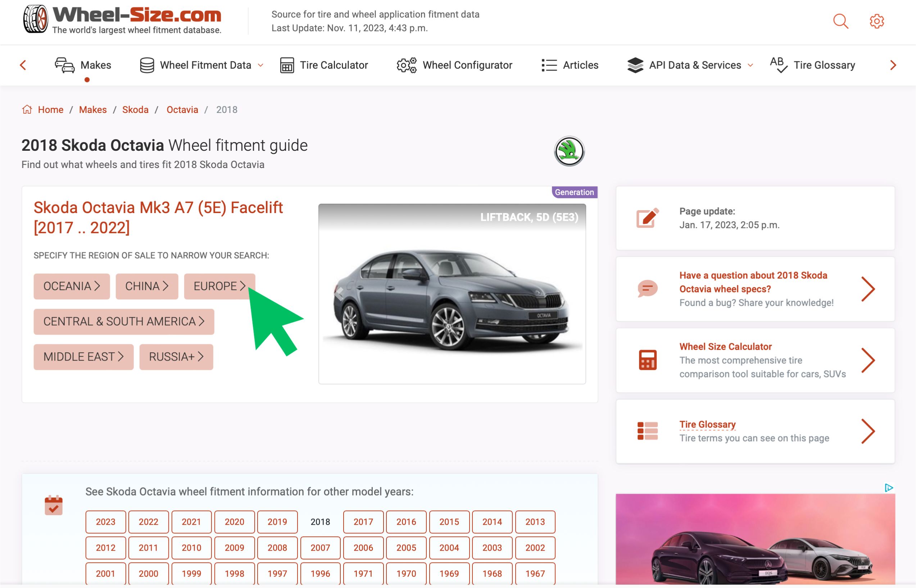Viewport: 916px width, 588px height.
Task: Click the Wheel Size Calculator red icon
Action: (648, 360)
